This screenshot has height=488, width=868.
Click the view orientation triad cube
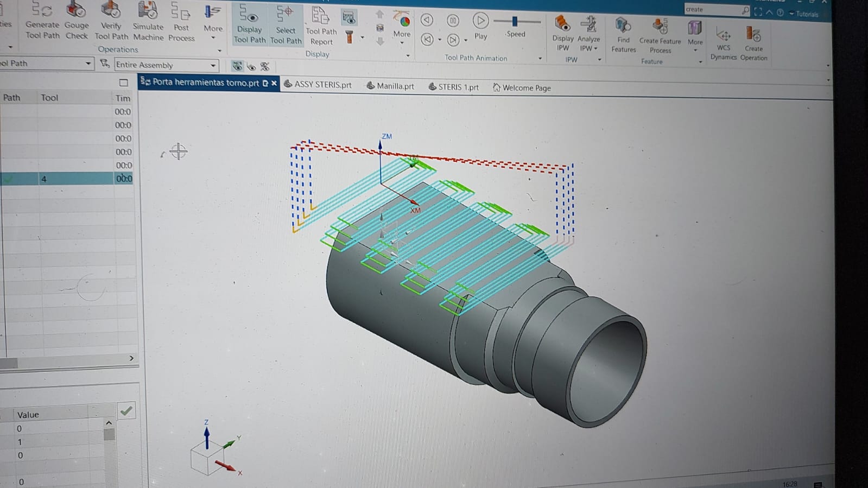tap(207, 458)
